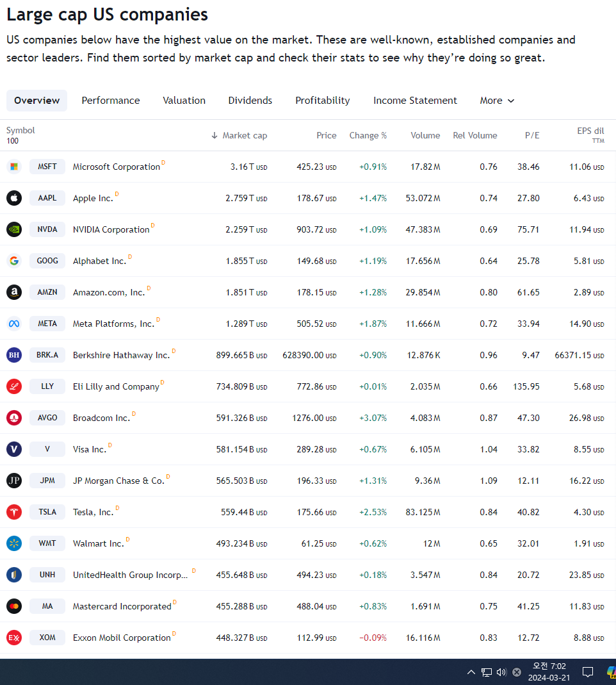This screenshot has width=616, height=685.
Task: Open the LLY ticker link
Action: 47,386
